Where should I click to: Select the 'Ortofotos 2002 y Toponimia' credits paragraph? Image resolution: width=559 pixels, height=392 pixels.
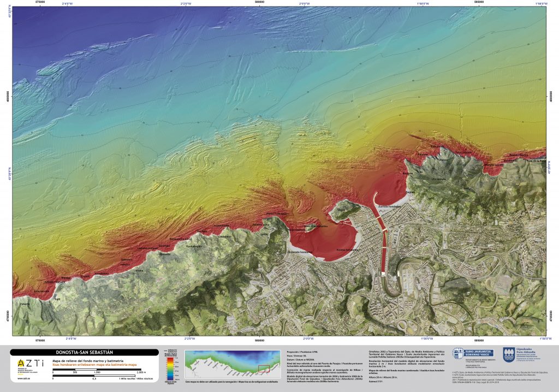click(x=406, y=354)
